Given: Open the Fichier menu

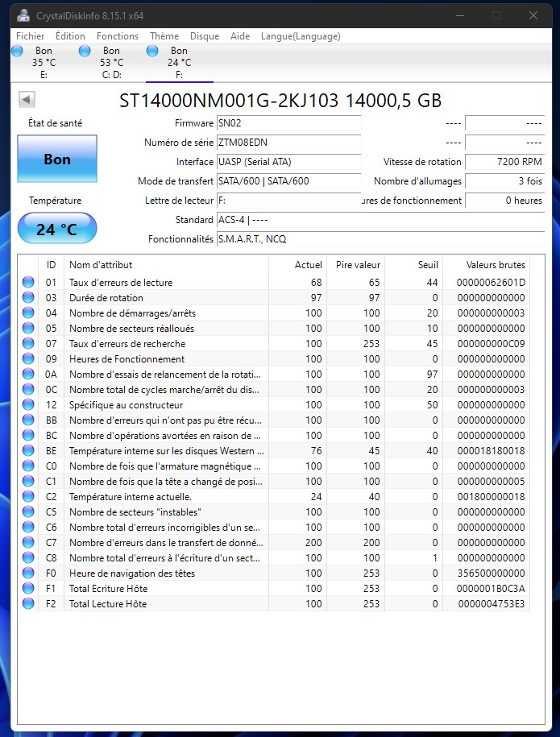Looking at the screenshot, I should [30, 36].
